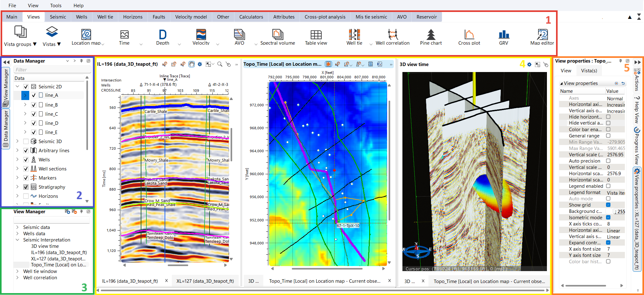Open the Vista groups dropdown
This screenshot has width=644, height=295.
click(20, 44)
